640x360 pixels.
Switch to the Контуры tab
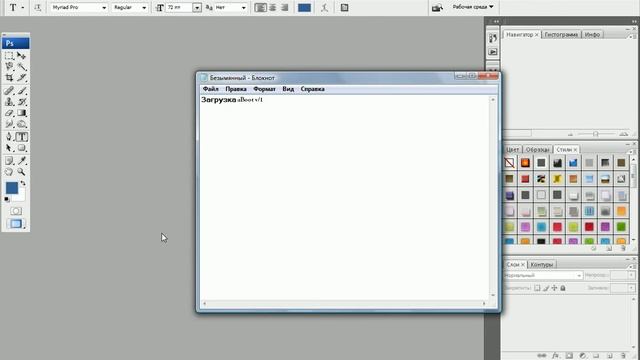(x=542, y=264)
